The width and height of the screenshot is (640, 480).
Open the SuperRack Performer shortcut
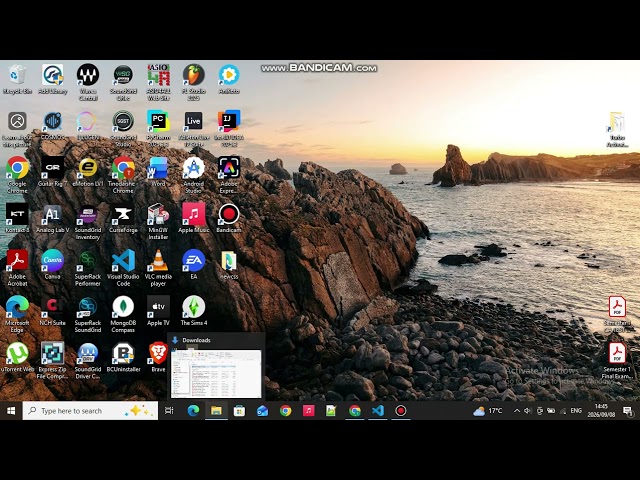[88, 267]
